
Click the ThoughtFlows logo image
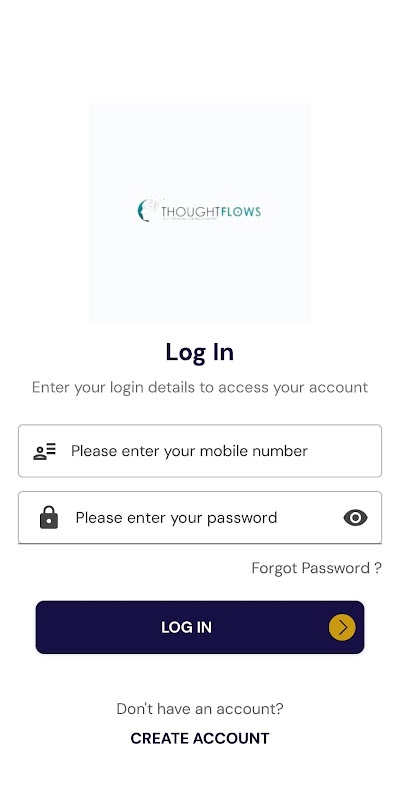tap(200, 212)
